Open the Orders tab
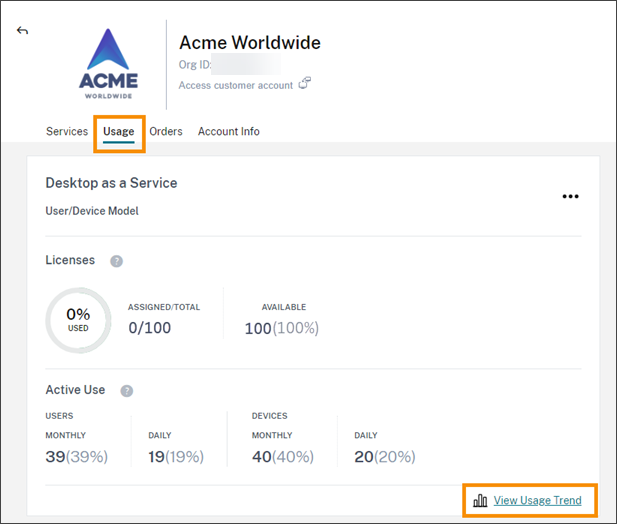Image resolution: width=617 pixels, height=524 pixels. 166,132
